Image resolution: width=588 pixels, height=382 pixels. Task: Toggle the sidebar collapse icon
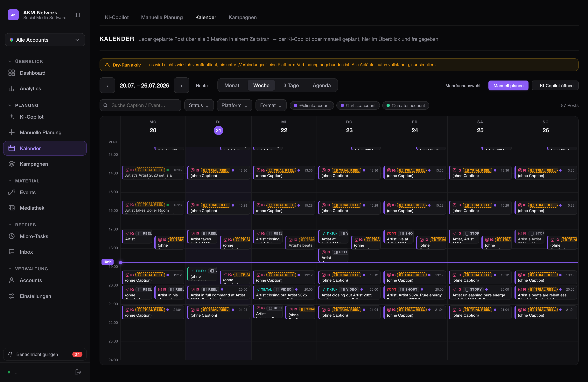pos(77,15)
